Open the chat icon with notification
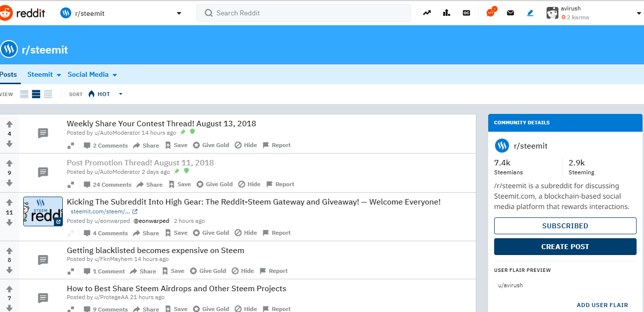 pos(491,12)
